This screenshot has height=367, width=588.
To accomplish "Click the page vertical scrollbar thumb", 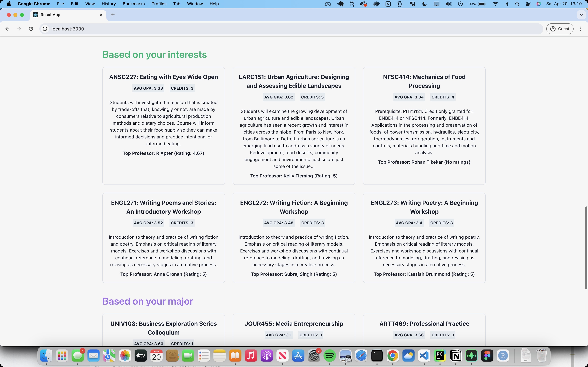I will (x=586, y=248).
